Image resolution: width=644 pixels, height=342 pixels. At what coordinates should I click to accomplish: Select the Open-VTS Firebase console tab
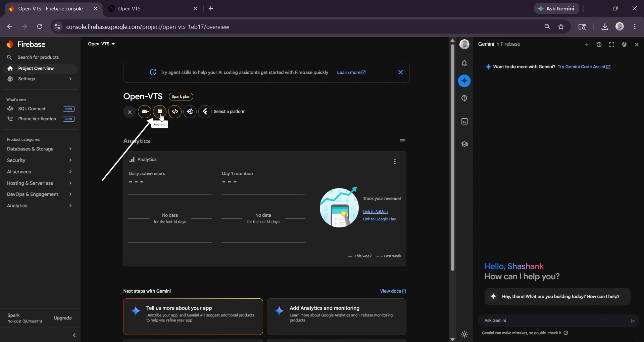tap(53, 9)
